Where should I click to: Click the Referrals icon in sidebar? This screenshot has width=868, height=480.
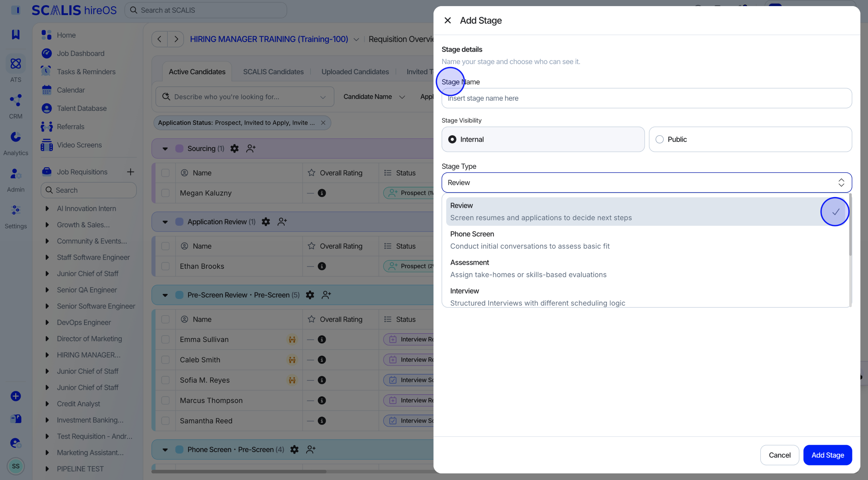pos(46,126)
